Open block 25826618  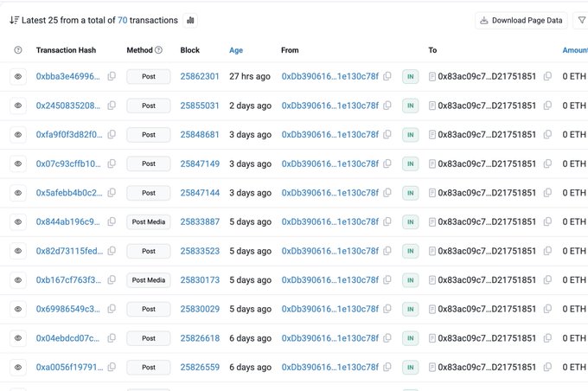[x=200, y=338]
